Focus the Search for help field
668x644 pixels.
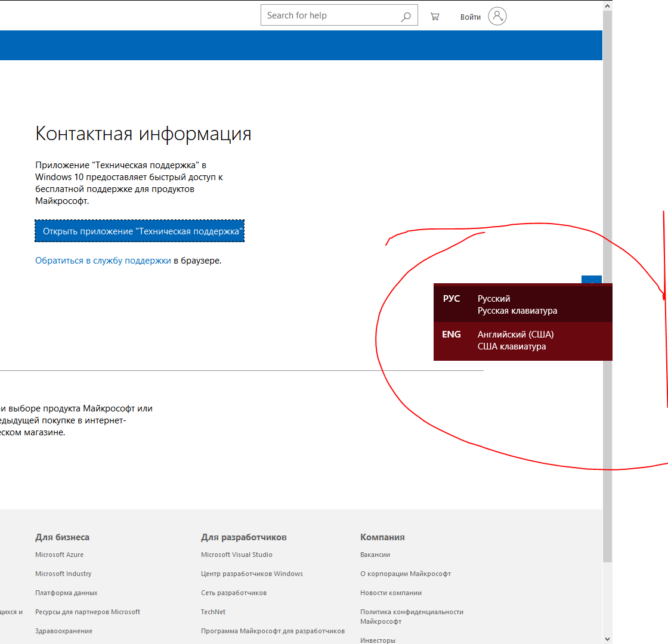(339, 16)
